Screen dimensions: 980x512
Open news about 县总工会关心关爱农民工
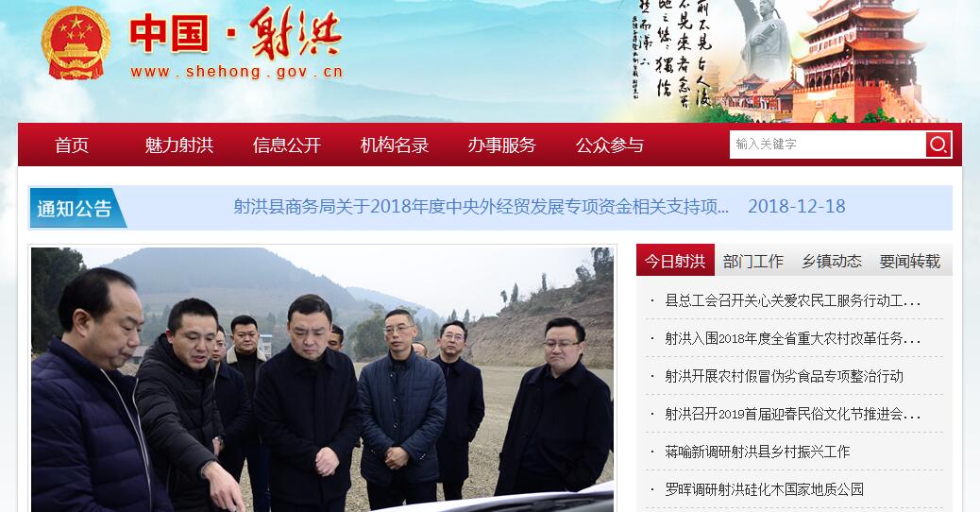tap(792, 300)
